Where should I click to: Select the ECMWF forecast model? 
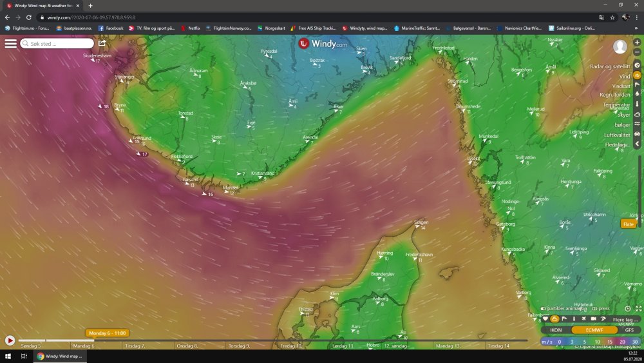[594, 329]
